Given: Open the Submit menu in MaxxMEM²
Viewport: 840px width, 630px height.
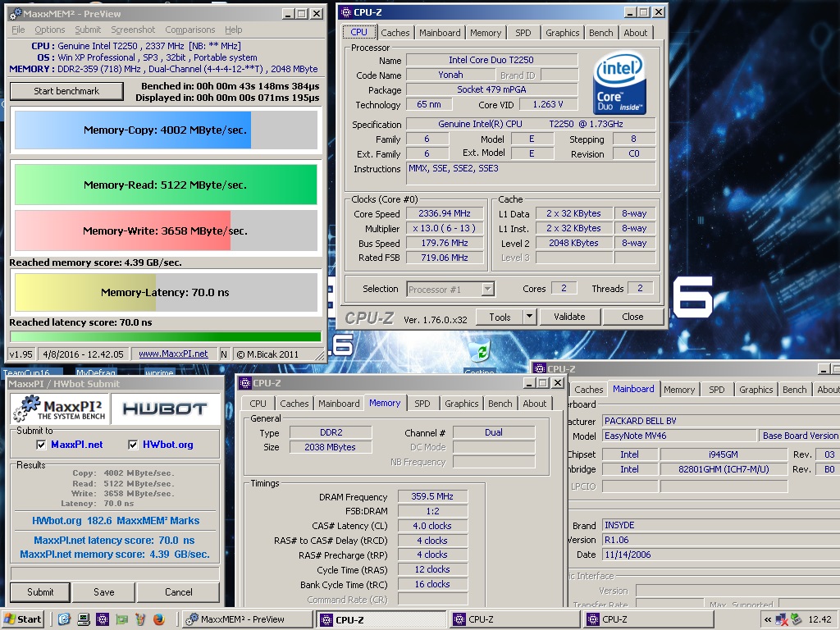Looking at the screenshot, I should [88, 30].
